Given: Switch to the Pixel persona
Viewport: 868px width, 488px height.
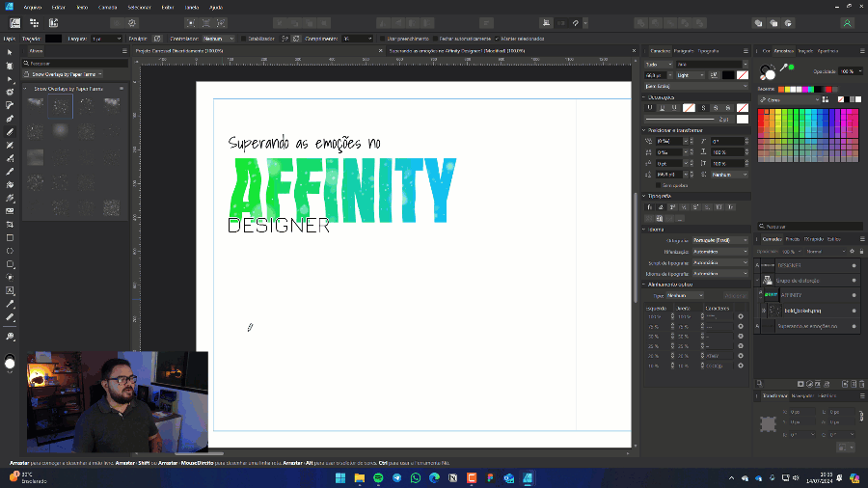Looking at the screenshot, I should [x=35, y=23].
